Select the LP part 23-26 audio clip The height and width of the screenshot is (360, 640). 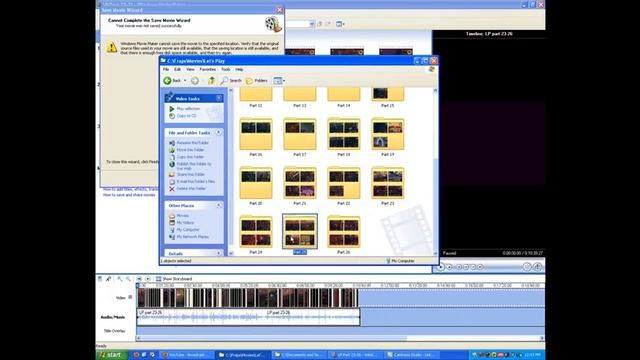click(x=248, y=317)
